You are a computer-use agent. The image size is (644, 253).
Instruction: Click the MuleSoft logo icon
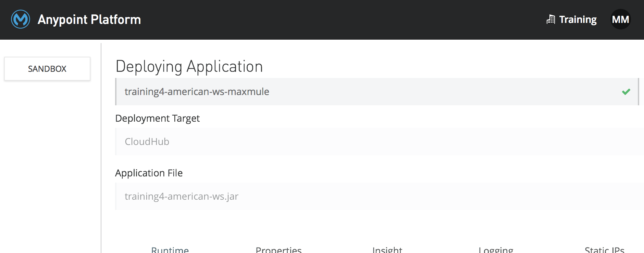click(x=21, y=19)
